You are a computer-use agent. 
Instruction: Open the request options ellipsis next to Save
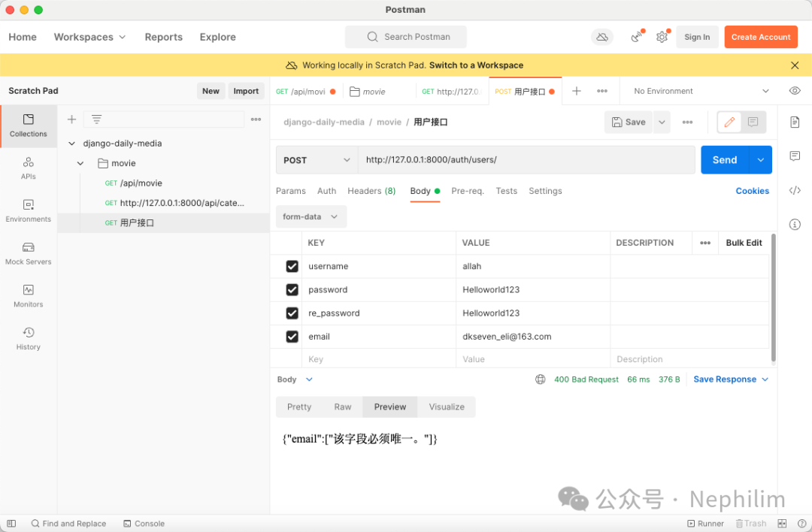pos(687,122)
